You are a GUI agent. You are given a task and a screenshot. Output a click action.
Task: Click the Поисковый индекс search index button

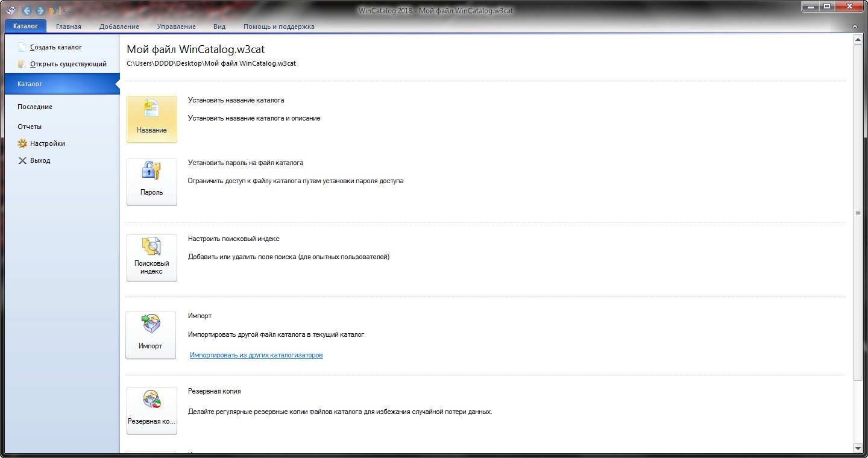coord(152,258)
